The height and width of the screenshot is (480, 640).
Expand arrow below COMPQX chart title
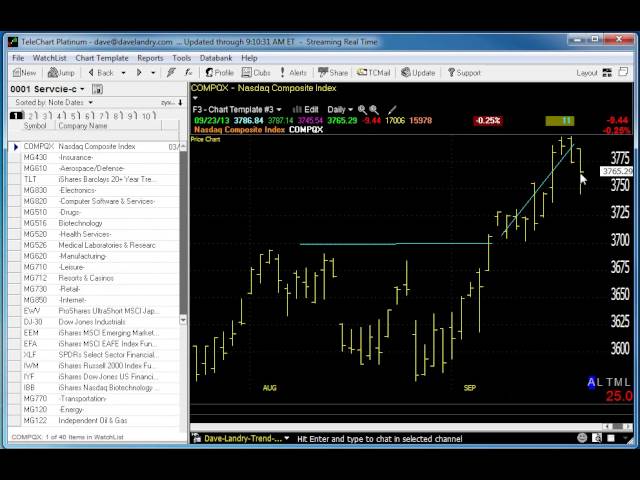click(195, 98)
